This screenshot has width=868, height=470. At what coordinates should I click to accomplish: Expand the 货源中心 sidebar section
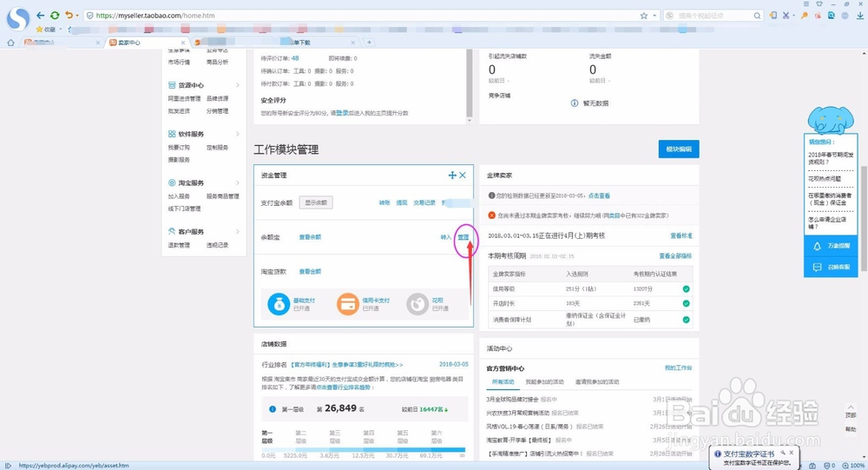coord(238,85)
